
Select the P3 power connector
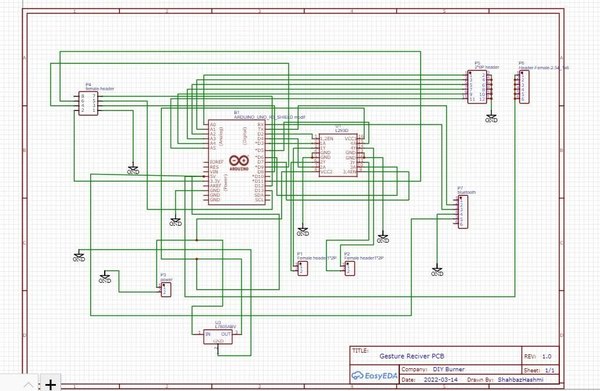[x=166, y=290]
